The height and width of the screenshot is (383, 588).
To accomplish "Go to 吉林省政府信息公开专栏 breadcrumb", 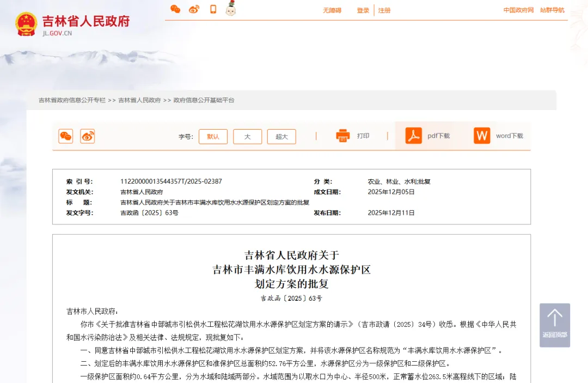I will click(72, 100).
